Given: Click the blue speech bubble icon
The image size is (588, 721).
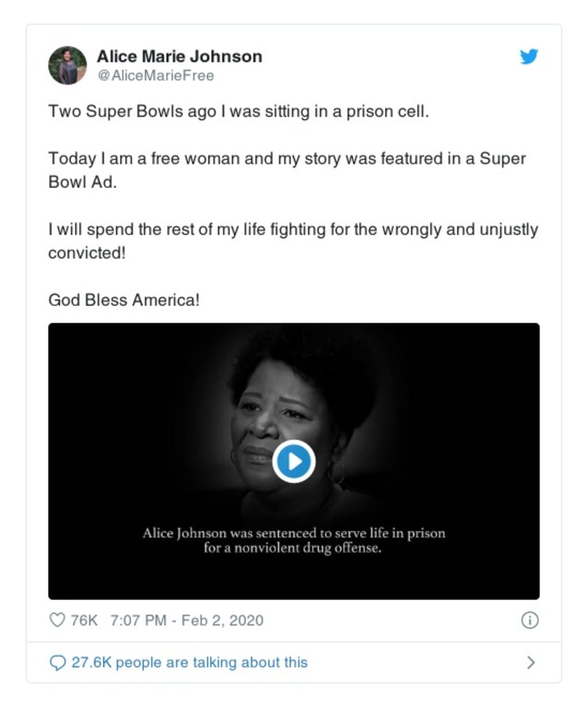Looking at the screenshot, I should (x=57, y=663).
